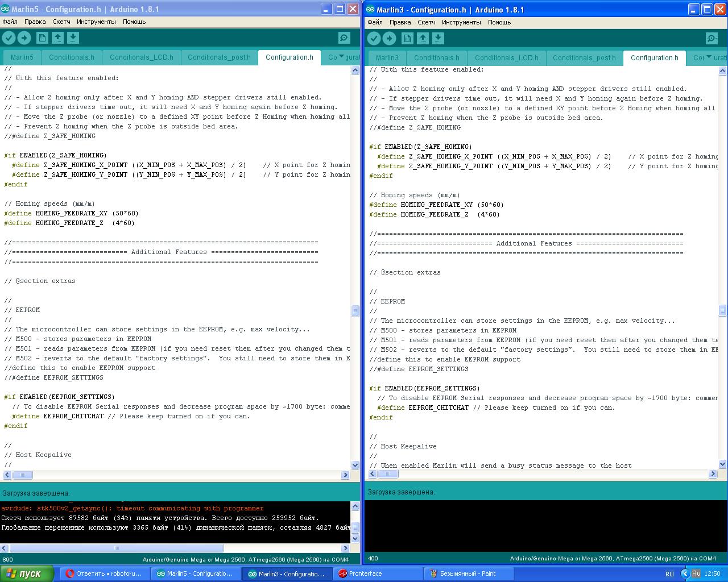Click the Windows пуск Start button
Image resolution: width=728 pixels, height=582 pixels.
27,573
